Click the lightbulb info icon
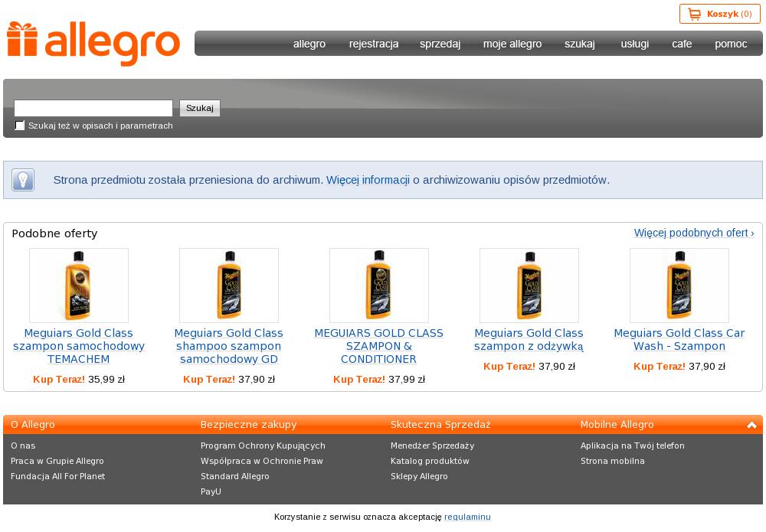766x532 pixels. (23, 180)
